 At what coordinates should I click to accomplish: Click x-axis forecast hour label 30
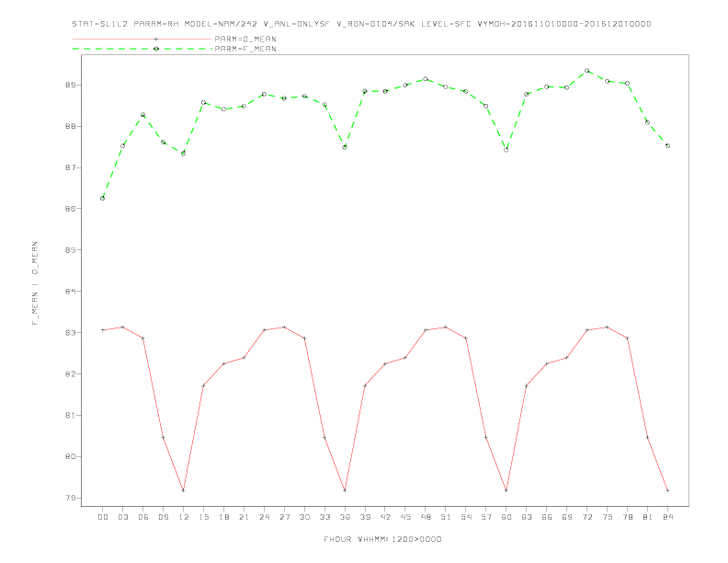coord(304,517)
